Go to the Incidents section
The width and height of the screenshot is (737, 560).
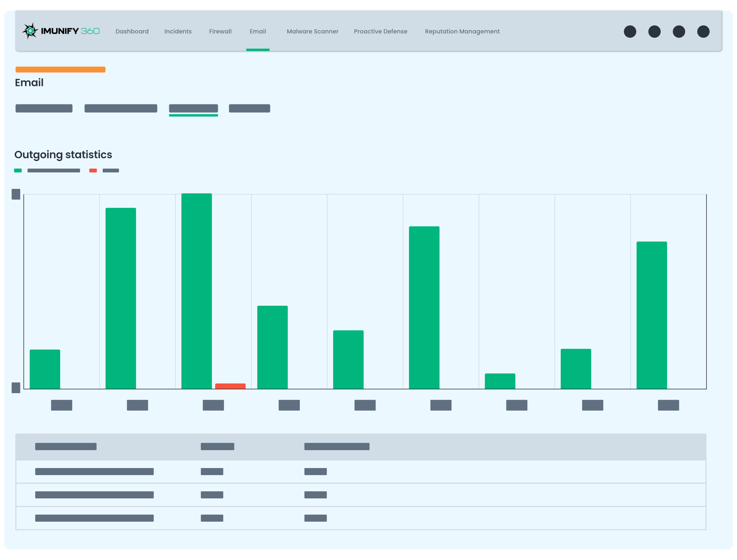tap(178, 31)
